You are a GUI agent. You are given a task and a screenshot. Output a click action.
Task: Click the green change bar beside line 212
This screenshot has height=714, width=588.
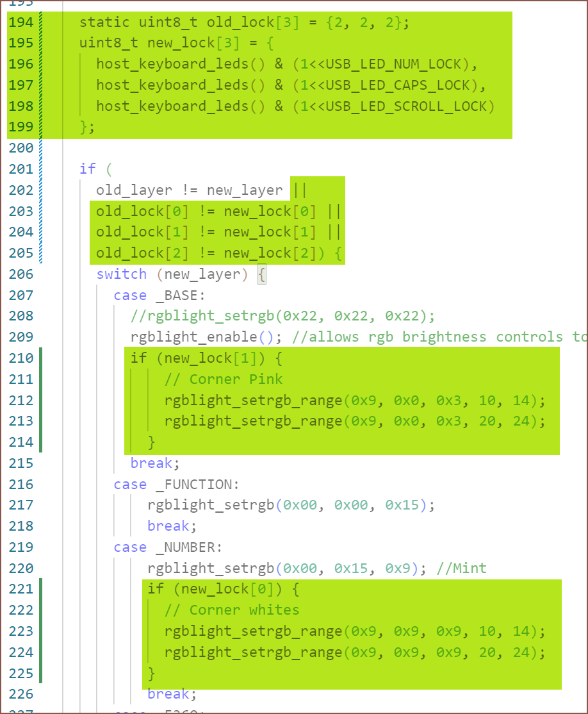point(40,401)
